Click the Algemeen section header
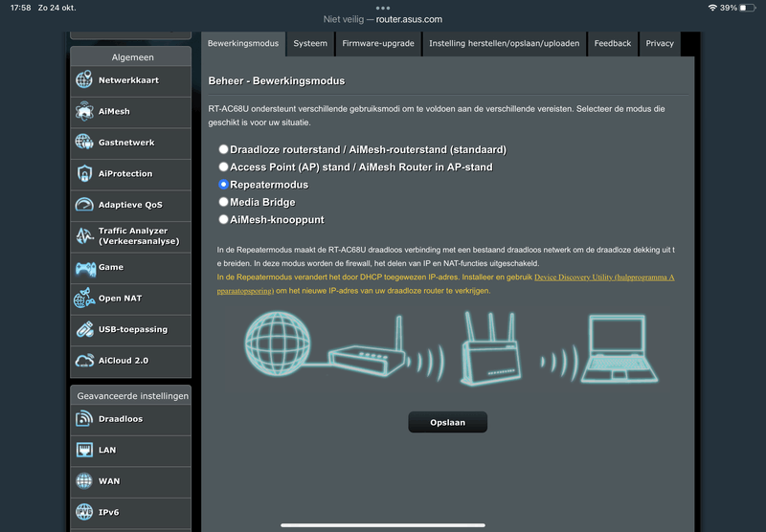The width and height of the screenshot is (766, 532). click(131, 56)
